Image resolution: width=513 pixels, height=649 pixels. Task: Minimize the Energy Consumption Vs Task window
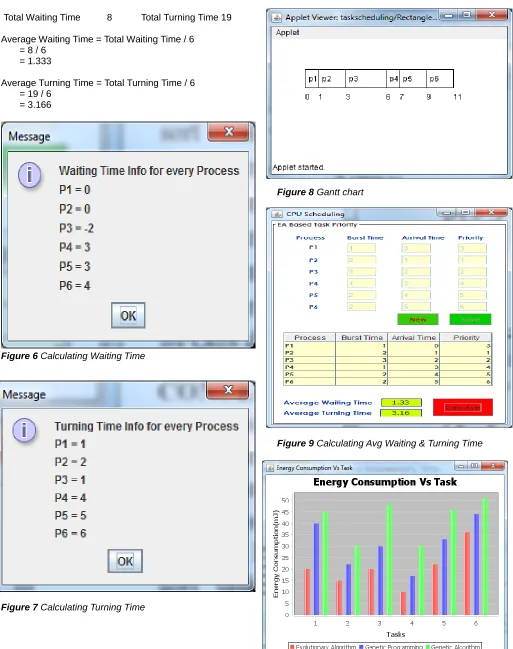(461, 466)
